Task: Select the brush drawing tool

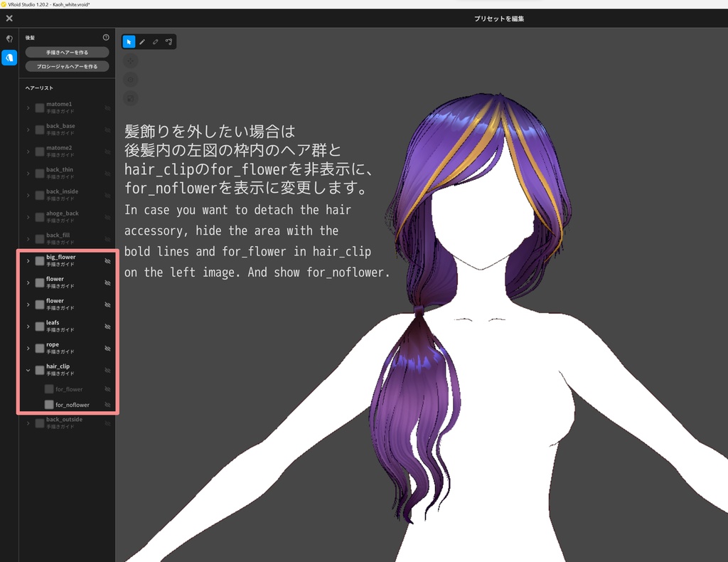Action: click(x=142, y=41)
